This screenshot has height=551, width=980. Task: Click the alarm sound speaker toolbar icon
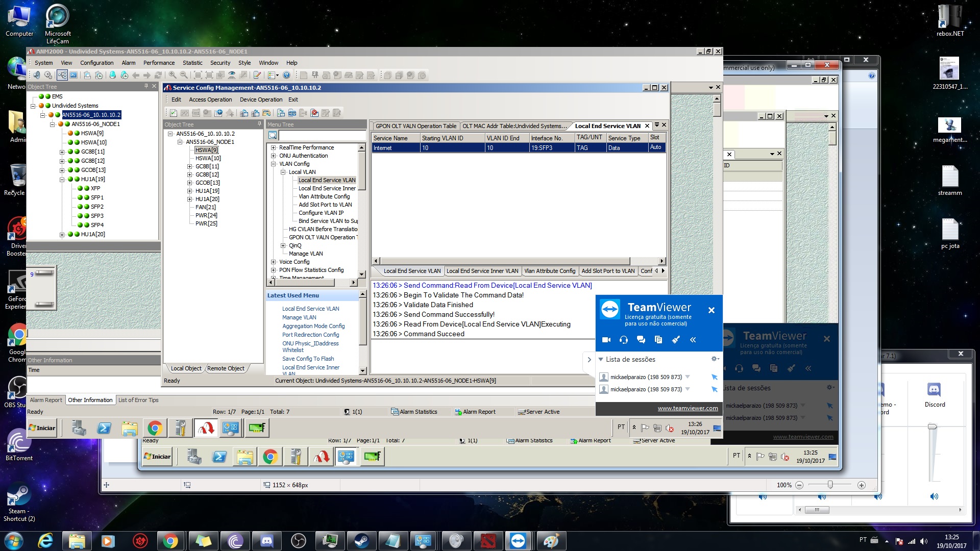point(37,75)
